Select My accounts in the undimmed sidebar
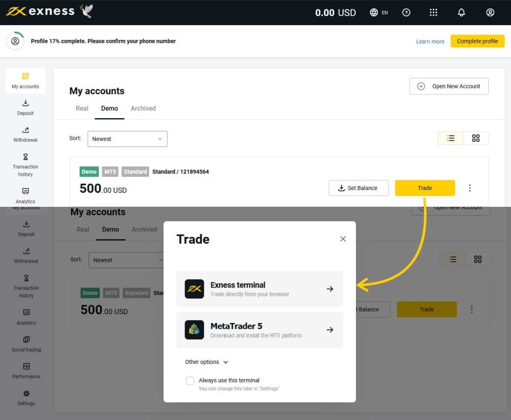The height and width of the screenshot is (420, 511). (x=26, y=81)
